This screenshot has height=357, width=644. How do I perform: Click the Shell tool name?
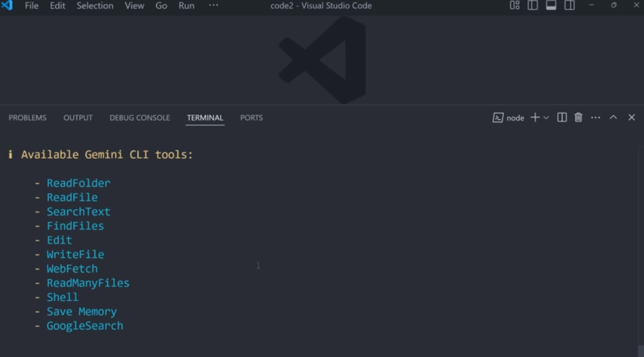[62, 297]
